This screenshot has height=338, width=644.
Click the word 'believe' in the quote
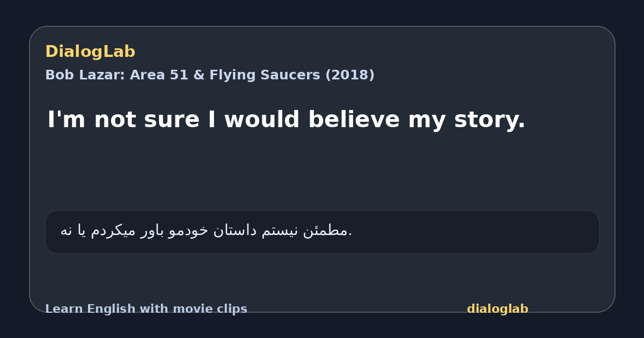tap(354, 120)
